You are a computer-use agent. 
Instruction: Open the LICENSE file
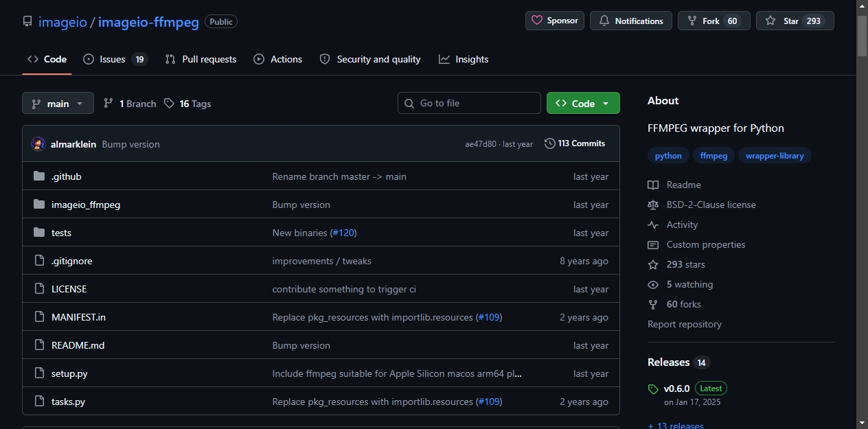[x=69, y=289]
